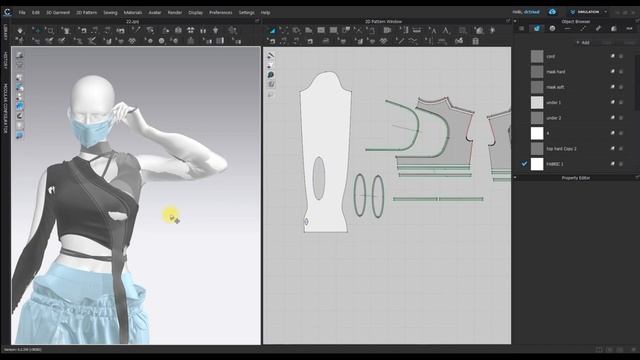Viewport: 640px width, 360px height.
Task: Select the 'k' white fabric swatch
Action: tap(537, 133)
